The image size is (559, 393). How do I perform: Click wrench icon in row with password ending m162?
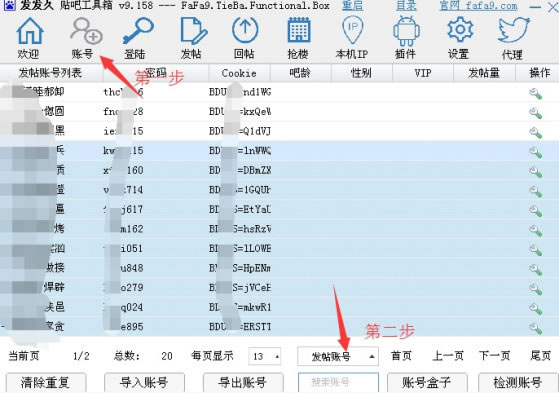[535, 230]
